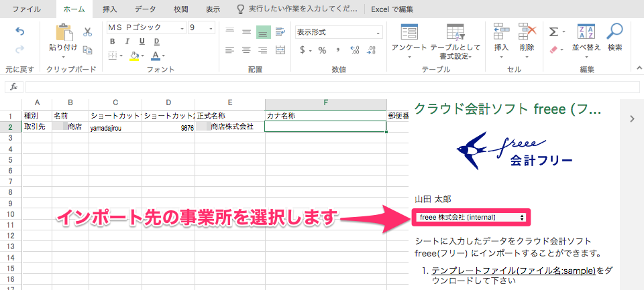Viewport: 644px width, 290px height.
Task: Apply blue font color A
Action: 155,56
